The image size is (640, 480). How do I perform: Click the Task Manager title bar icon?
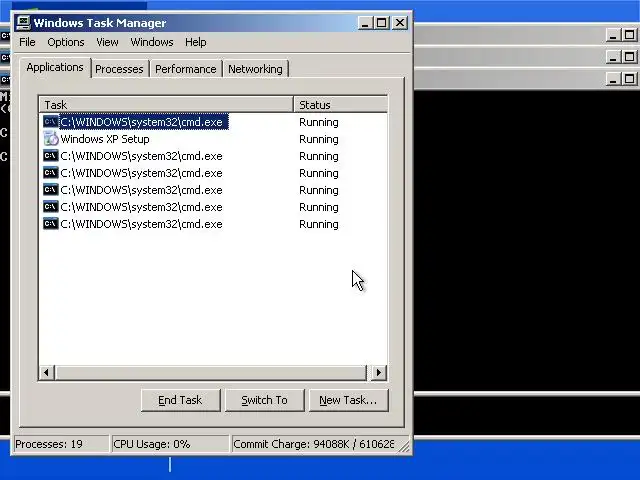(x=23, y=23)
